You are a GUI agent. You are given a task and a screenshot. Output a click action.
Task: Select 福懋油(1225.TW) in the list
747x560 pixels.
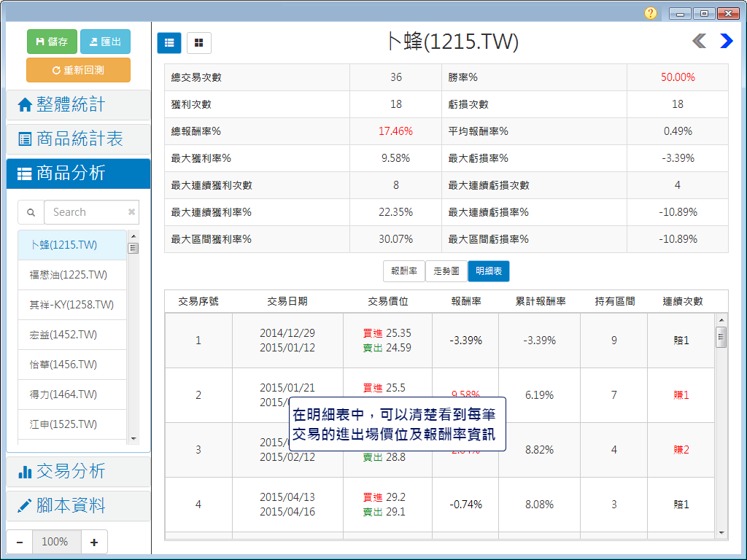(x=72, y=275)
